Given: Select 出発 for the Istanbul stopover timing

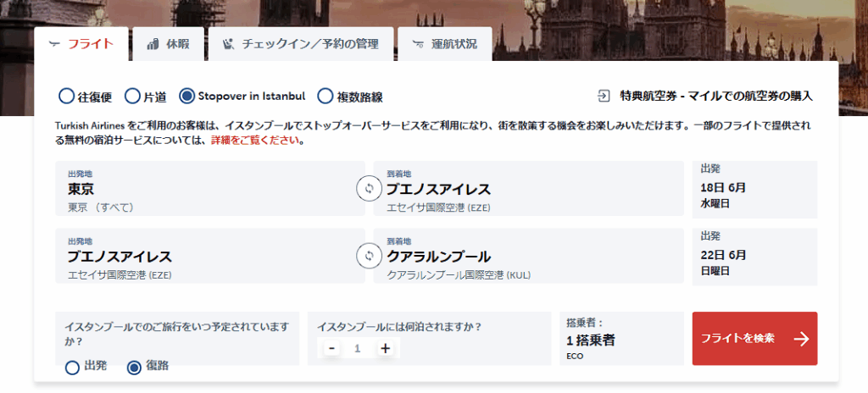Looking at the screenshot, I should click(73, 367).
